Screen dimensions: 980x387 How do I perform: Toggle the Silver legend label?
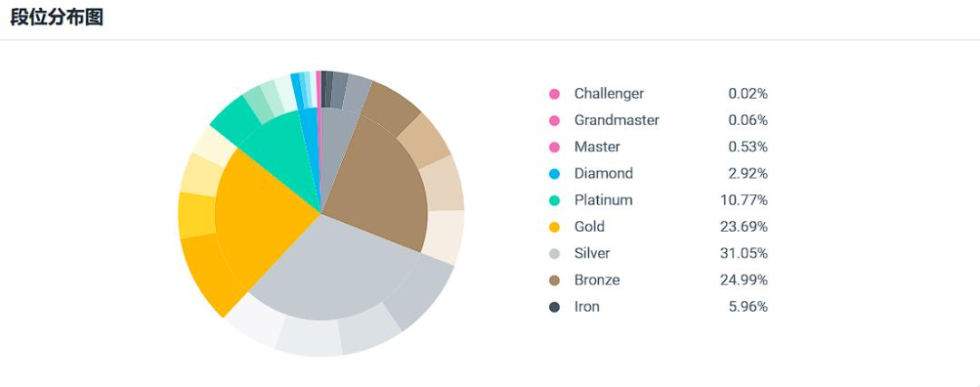click(x=592, y=254)
